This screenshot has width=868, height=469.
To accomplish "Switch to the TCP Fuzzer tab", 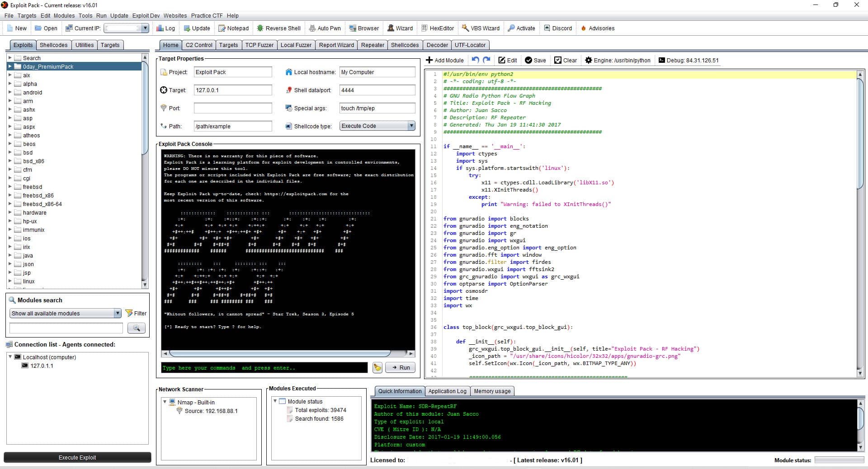I will (x=259, y=45).
